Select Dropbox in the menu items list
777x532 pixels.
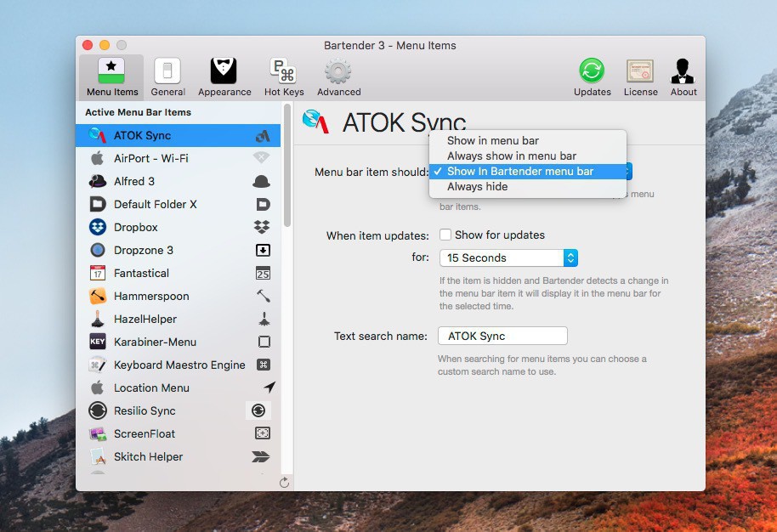tap(136, 227)
